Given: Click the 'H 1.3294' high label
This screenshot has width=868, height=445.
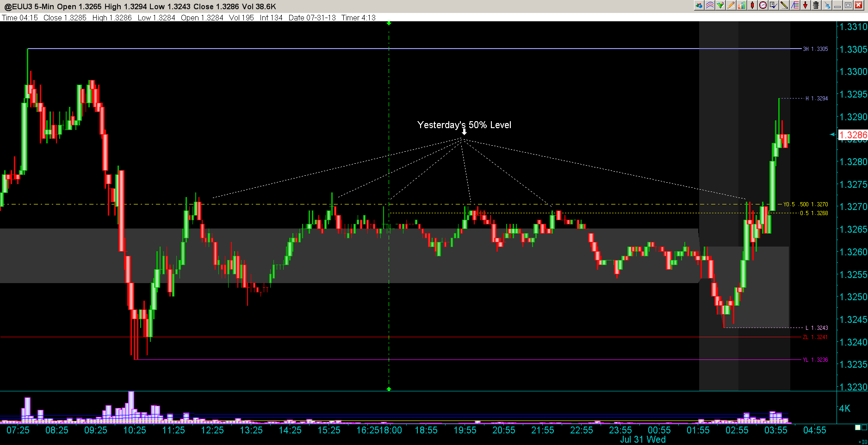Looking at the screenshot, I should 817,99.
